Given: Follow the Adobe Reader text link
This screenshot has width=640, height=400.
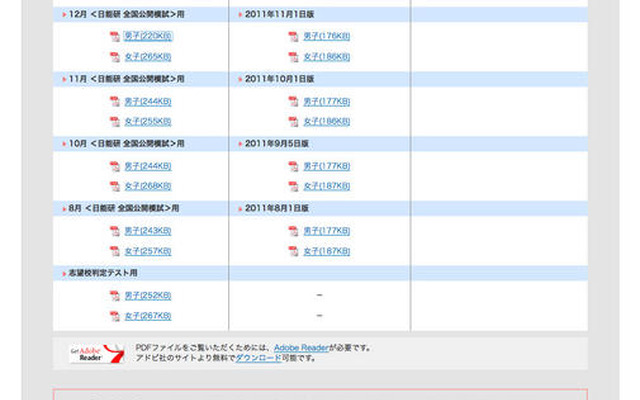Looking at the screenshot, I should [301, 348].
